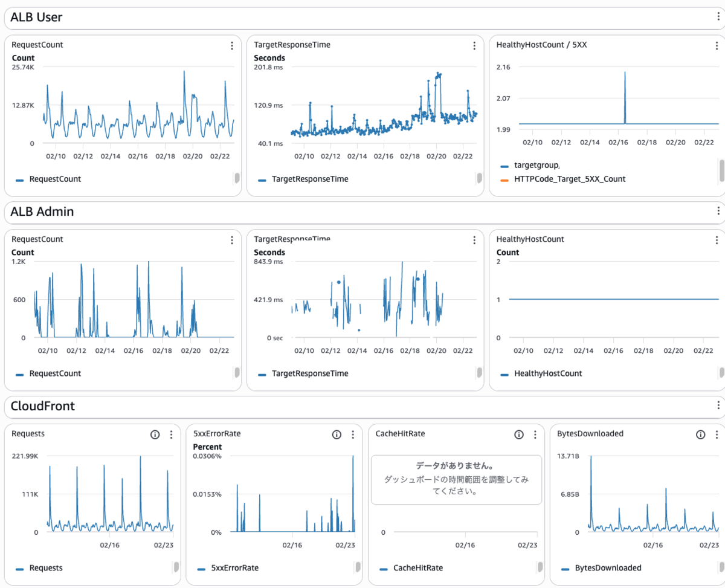Click 221.99K axis label in Requests
The image size is (725, 588).
[25, 456]
